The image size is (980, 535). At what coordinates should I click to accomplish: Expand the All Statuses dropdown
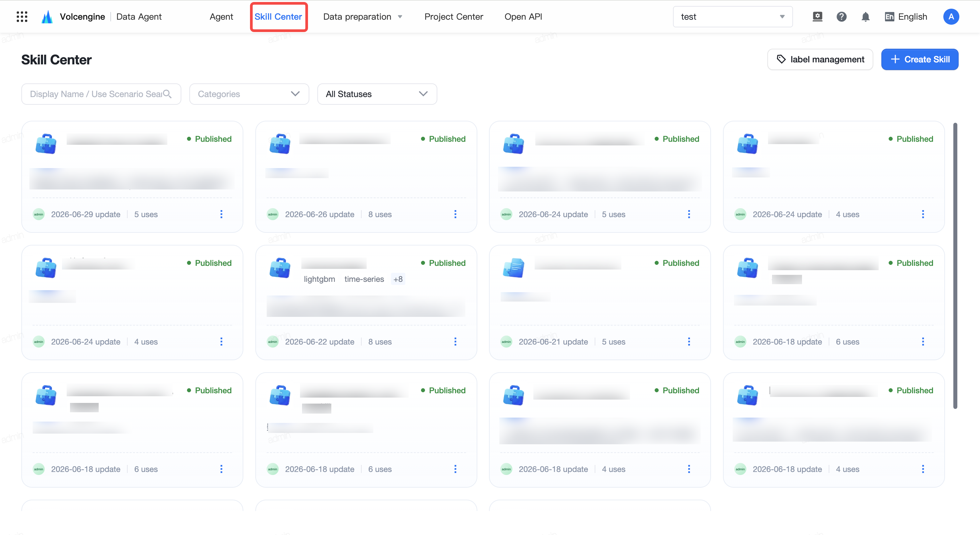tap(377, 94)
